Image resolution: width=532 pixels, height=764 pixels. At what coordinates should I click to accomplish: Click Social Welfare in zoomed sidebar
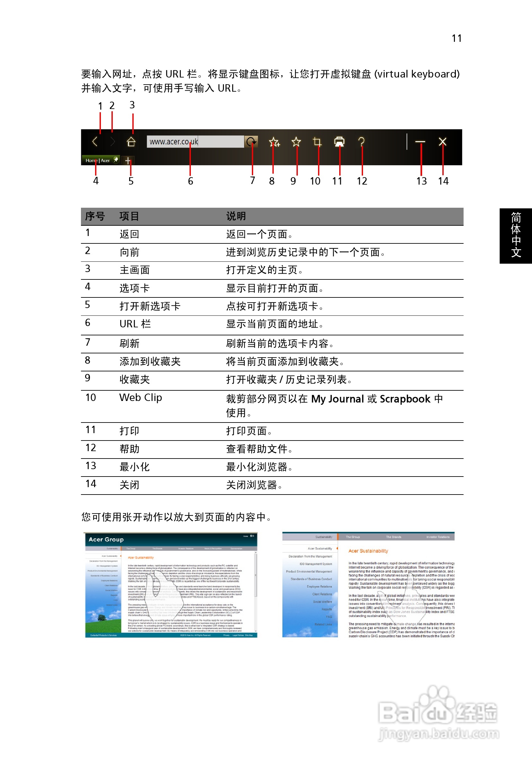pyautogui.click(x=323, y=602)
